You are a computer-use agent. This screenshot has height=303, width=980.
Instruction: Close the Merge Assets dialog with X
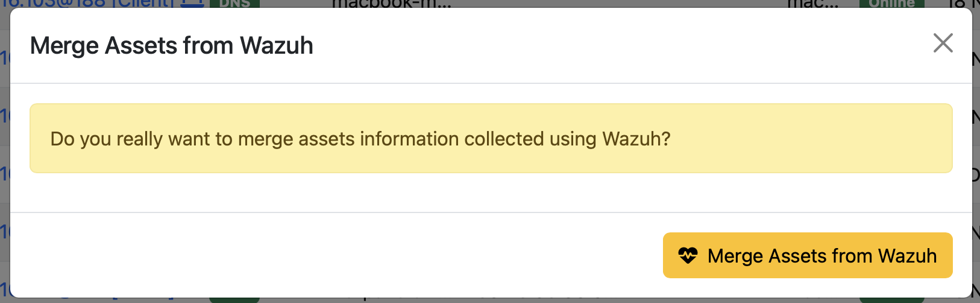pos(943,43)
